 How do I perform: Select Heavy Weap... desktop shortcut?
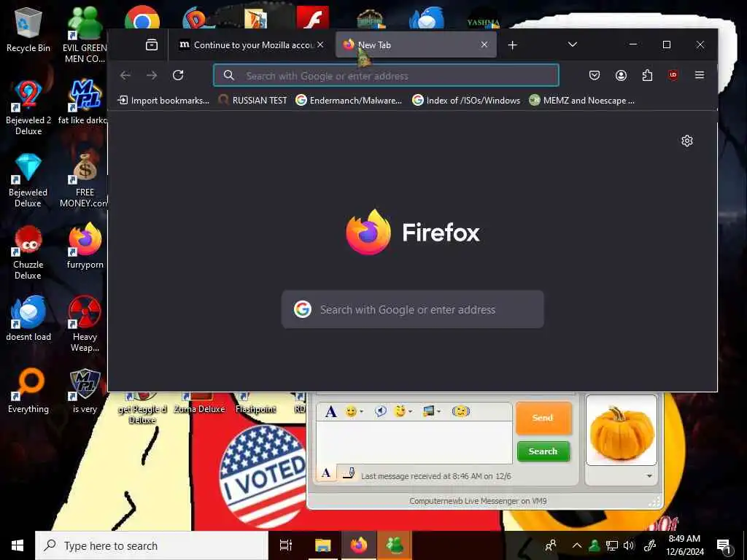click(x=85, y=324)
